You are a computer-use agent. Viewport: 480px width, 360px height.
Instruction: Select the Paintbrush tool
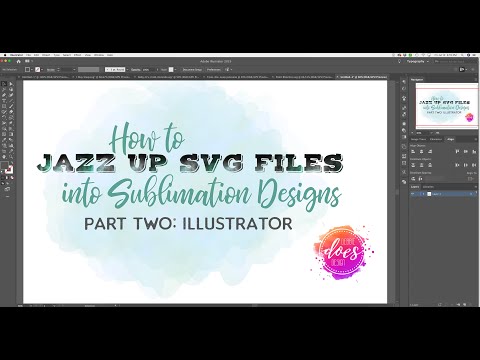coord(11,106)
